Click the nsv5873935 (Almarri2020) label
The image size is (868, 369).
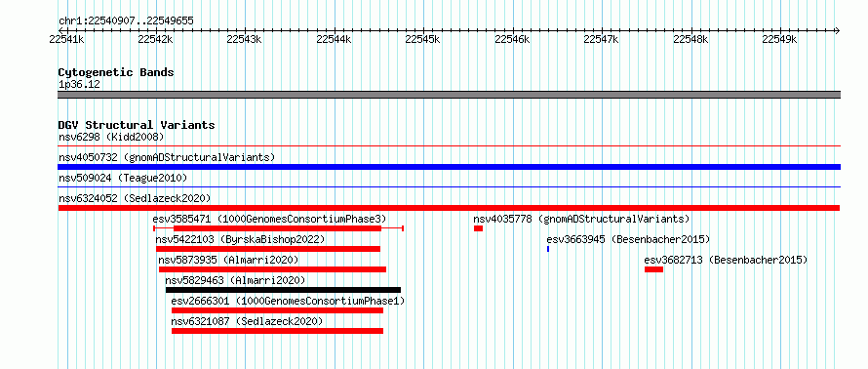tap(228, 260)
